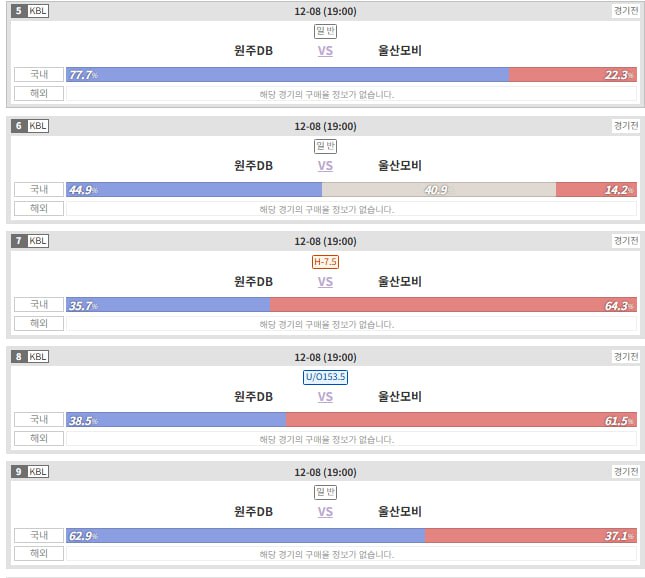
Task: Open the 해외 tab in match 6
Action: pyautogui.click(x=39, y=209)
